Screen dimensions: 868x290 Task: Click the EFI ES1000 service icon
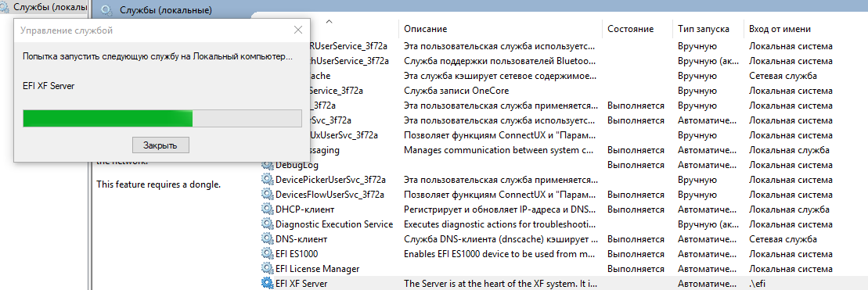click(268, 253)
